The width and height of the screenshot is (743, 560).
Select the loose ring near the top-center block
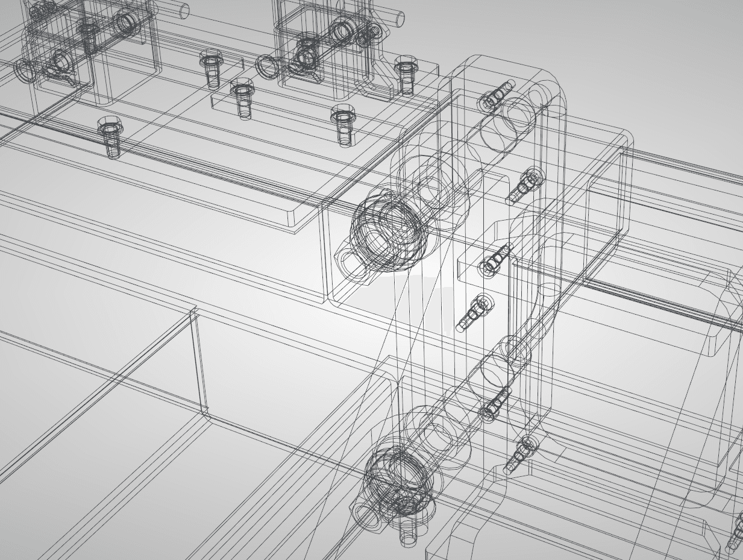(266, 66)
